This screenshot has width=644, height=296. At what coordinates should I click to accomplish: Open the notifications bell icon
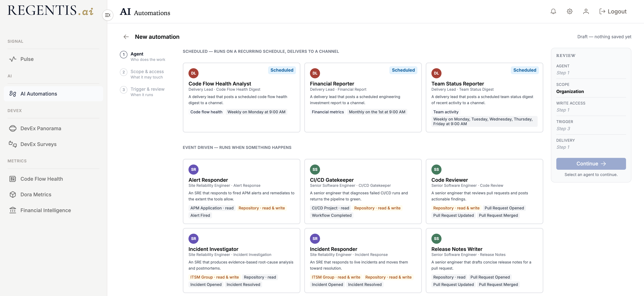553,11
